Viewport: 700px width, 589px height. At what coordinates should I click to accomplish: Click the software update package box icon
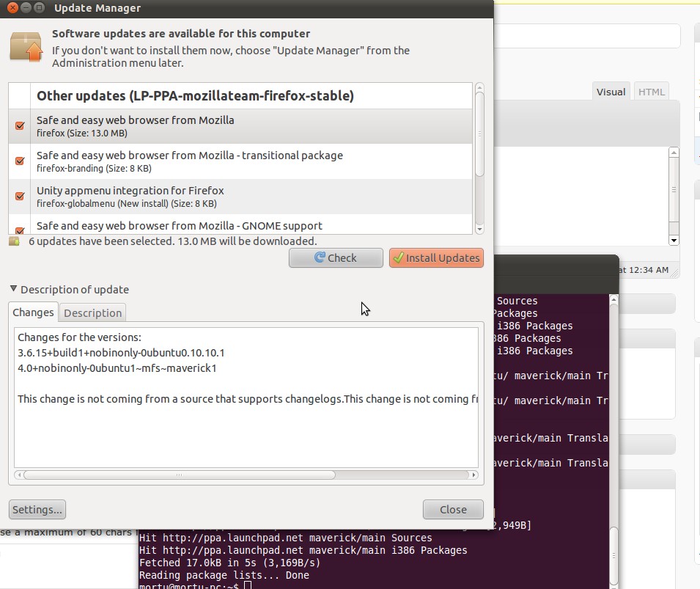[26, 46]
